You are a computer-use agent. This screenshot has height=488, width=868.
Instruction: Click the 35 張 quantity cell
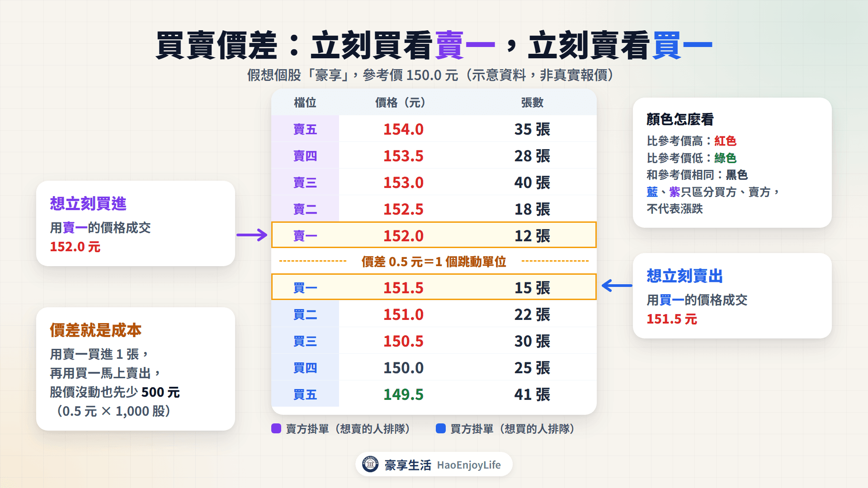click(532, 129)
